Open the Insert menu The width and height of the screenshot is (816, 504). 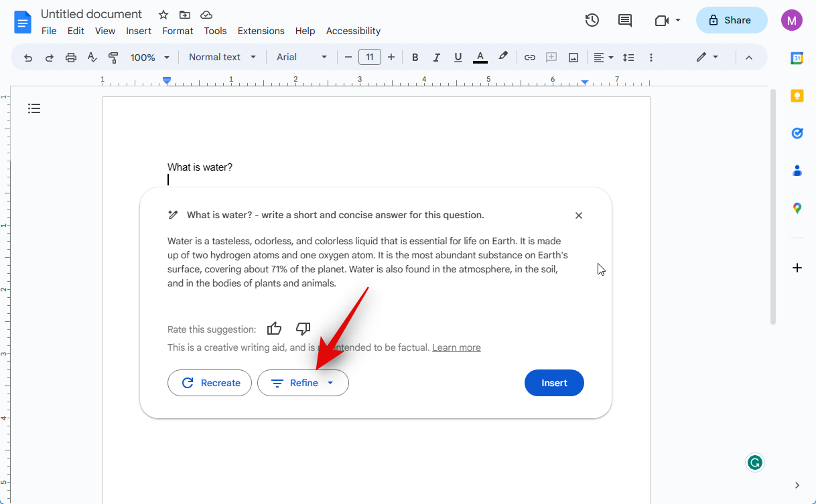(139, 31)
